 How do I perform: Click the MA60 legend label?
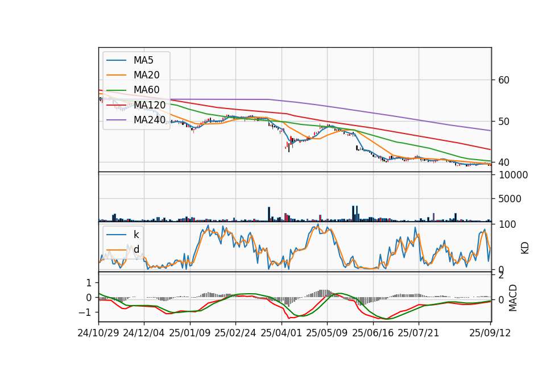coord(146,90)
